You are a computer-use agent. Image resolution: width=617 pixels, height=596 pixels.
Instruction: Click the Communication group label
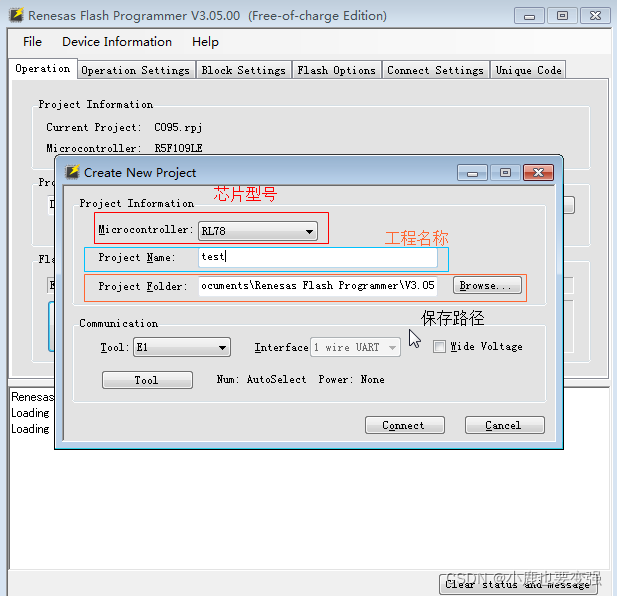(x=118, y=323)
